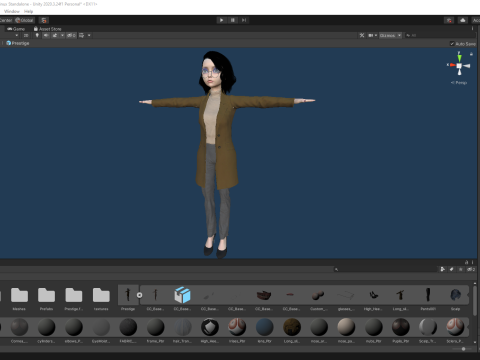Select the frame_Pbr material
The width and height of the screenshot is (480, 360).
pyautogui.click(x=155, y=330)
